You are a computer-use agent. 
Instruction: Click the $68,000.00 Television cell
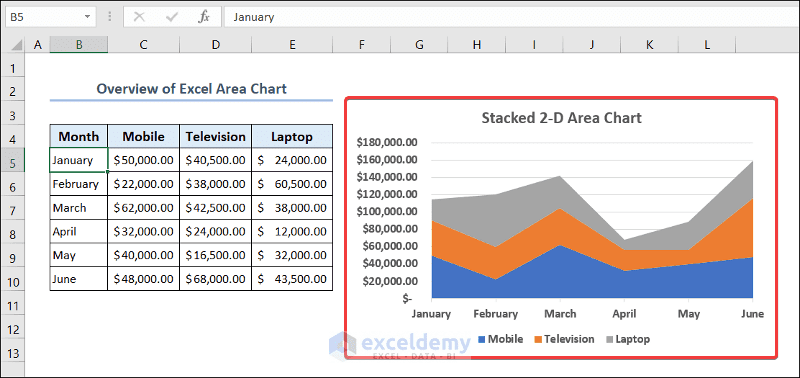click(x=216, y=279)
